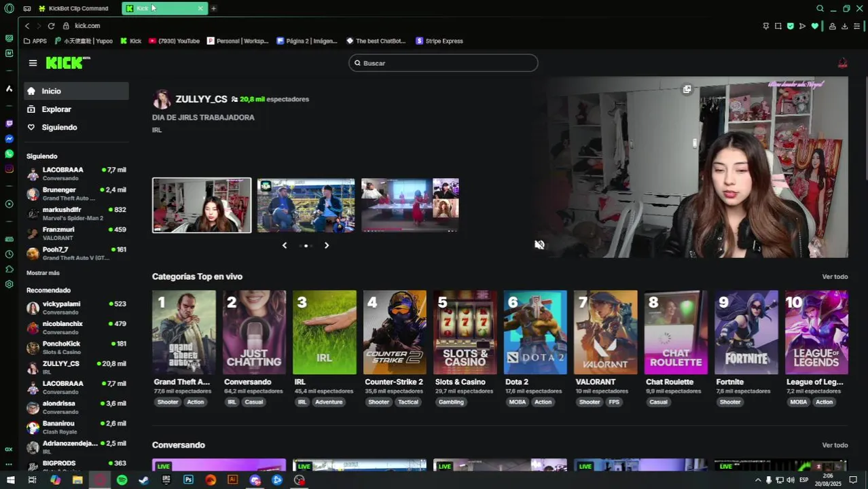868x489 pixels.
Task: Open ZULLYY_CS channel name in featured header
Action: click(201, 99)
